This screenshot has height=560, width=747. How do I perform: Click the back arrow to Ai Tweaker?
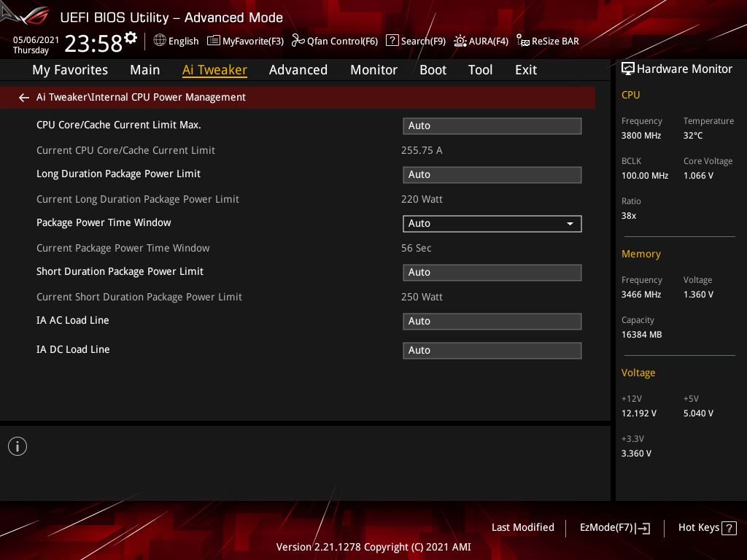[24, 98]
